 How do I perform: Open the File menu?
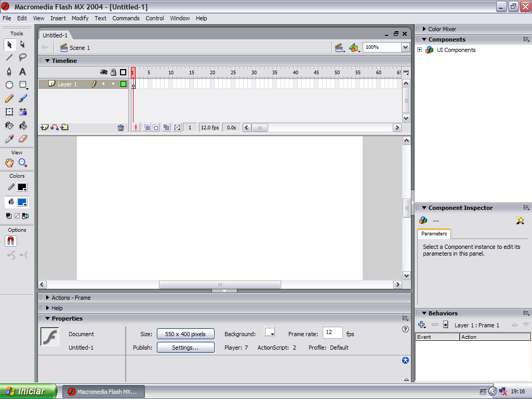pyautogui.click(x=7, y=18)
